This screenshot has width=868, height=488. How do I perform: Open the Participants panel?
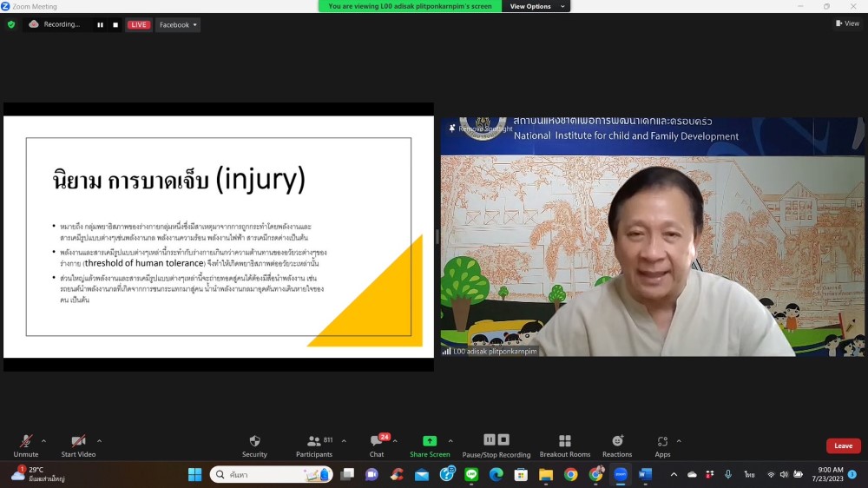(313, 443)
